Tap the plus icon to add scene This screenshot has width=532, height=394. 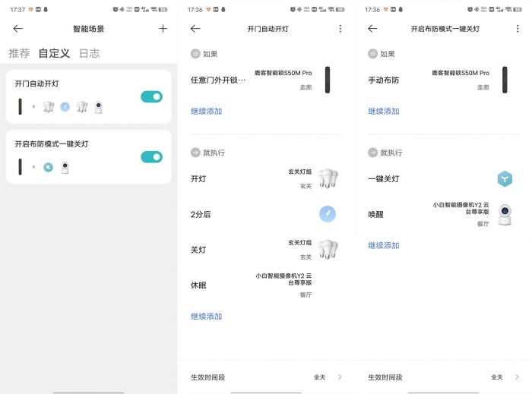pyautogui.click(x=163, y=29)
